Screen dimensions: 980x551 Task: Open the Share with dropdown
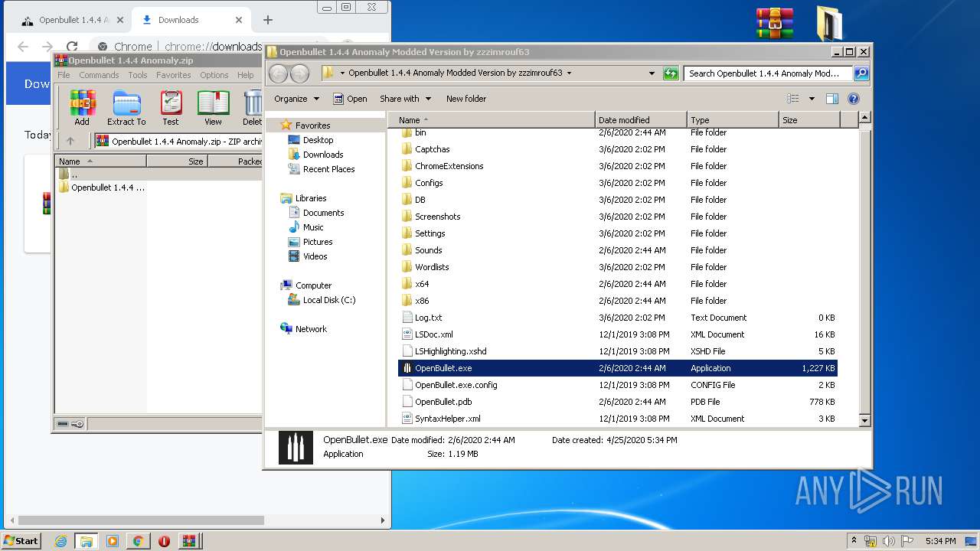pos(406,99)
